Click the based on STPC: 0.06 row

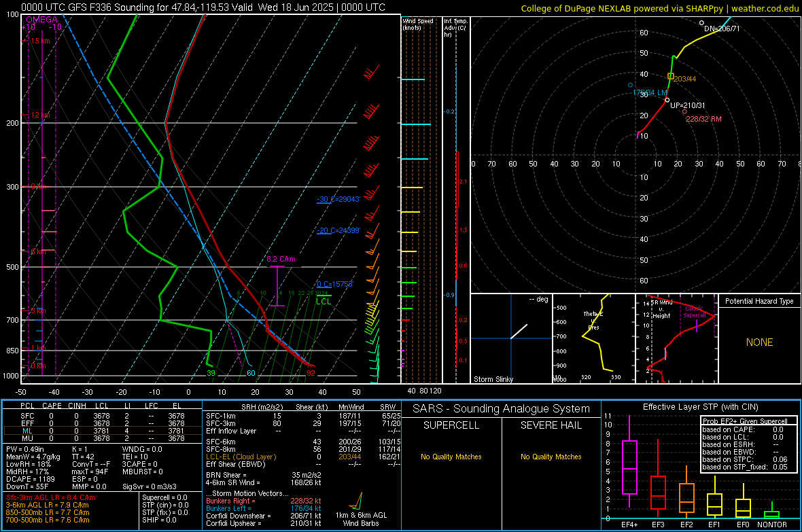click(x=745, y=459)
